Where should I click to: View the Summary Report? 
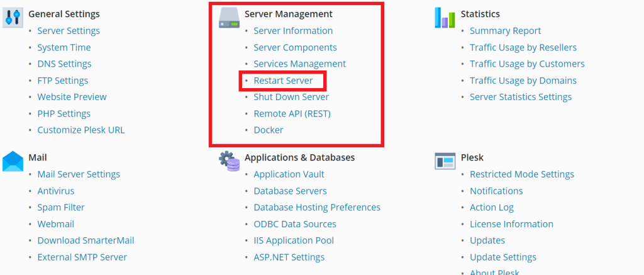click(505, 31)
